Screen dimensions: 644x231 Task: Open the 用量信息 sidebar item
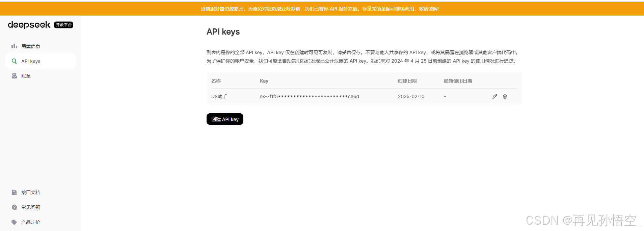(x=41, y=46)
